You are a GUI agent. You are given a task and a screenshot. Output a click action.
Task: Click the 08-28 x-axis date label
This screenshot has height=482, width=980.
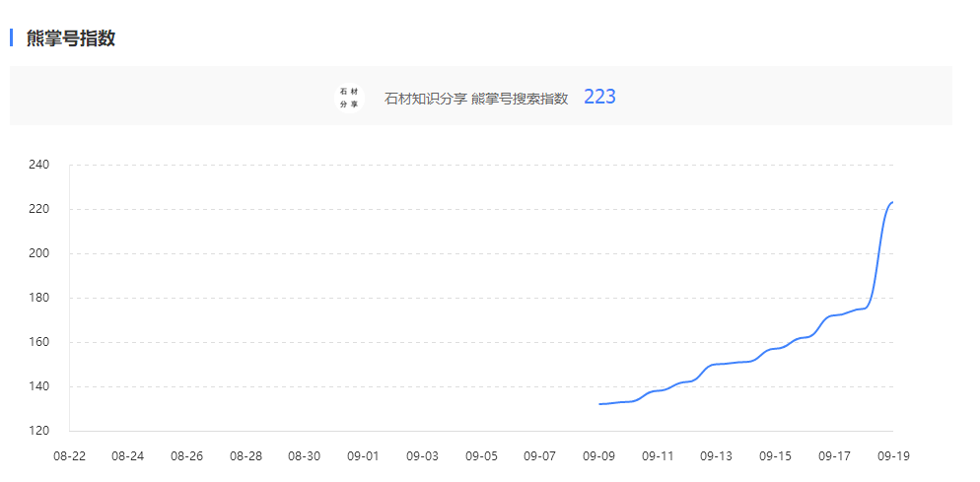pyautogui.click(x=245, y=456)
